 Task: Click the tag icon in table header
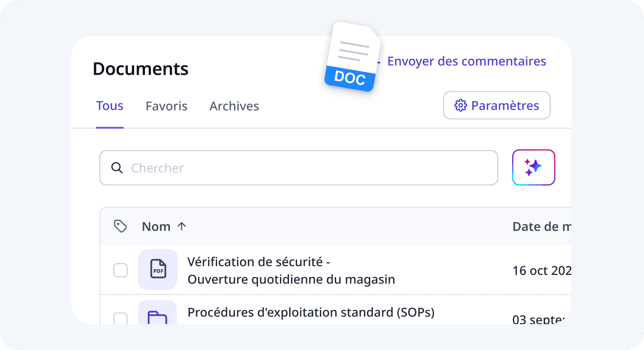(120, 226)
